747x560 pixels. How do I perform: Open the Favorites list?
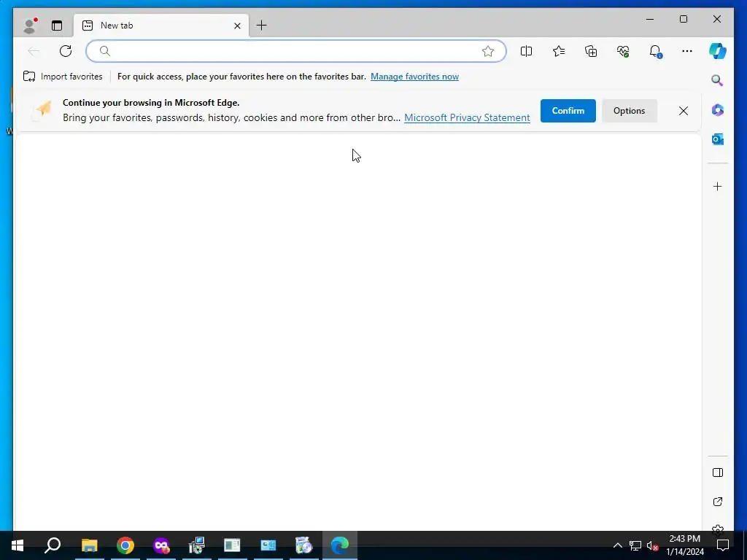(559, 51)
